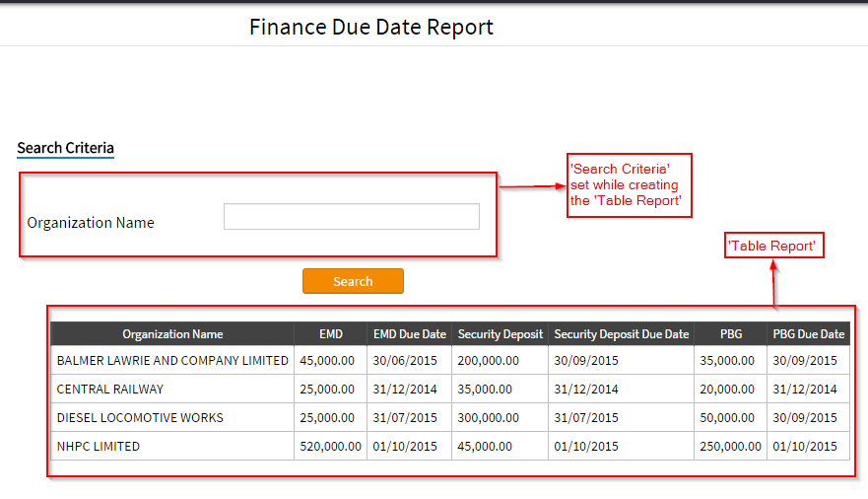
Task: Click PBG value 250,000.00 for NHPC Limited
Action: pyautogui.click(x=730, y=446)
